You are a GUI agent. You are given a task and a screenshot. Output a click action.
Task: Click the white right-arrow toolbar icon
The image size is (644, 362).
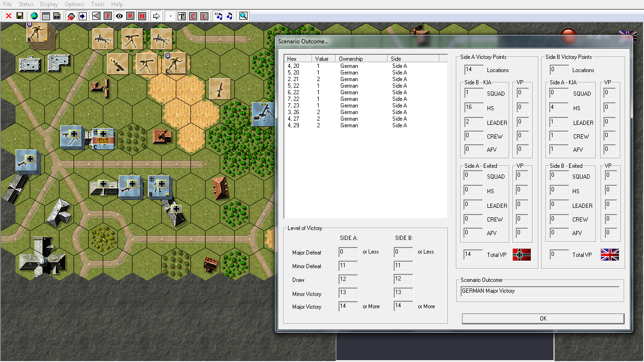tap(157, 16)
